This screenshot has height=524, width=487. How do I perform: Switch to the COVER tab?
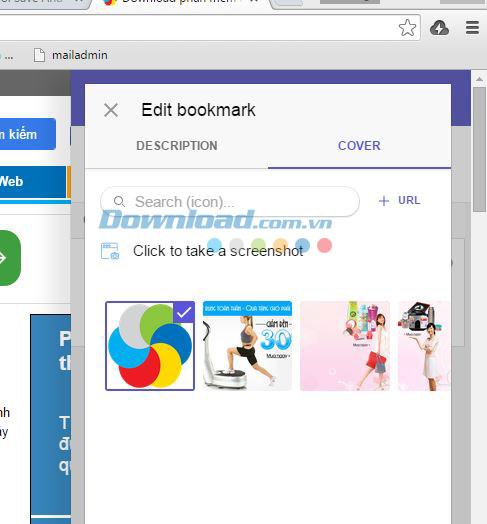click(359, 146)
